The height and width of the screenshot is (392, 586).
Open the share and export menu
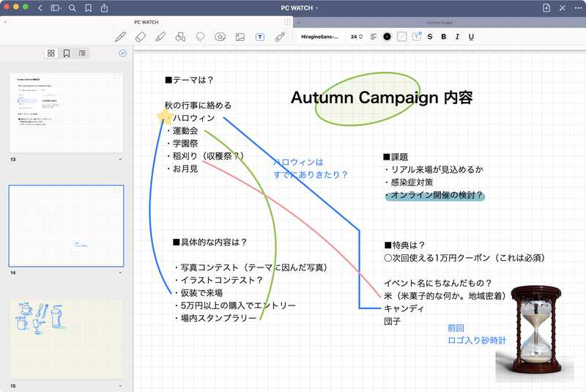coord(104,8)
